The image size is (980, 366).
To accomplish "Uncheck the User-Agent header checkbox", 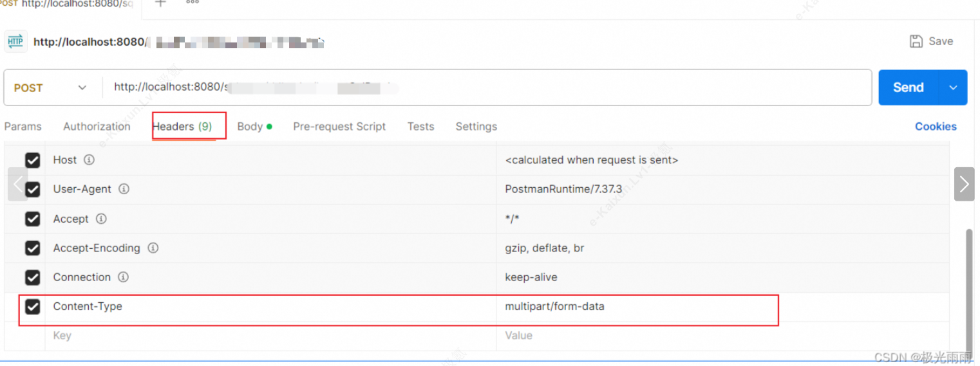I will point(32,190).
